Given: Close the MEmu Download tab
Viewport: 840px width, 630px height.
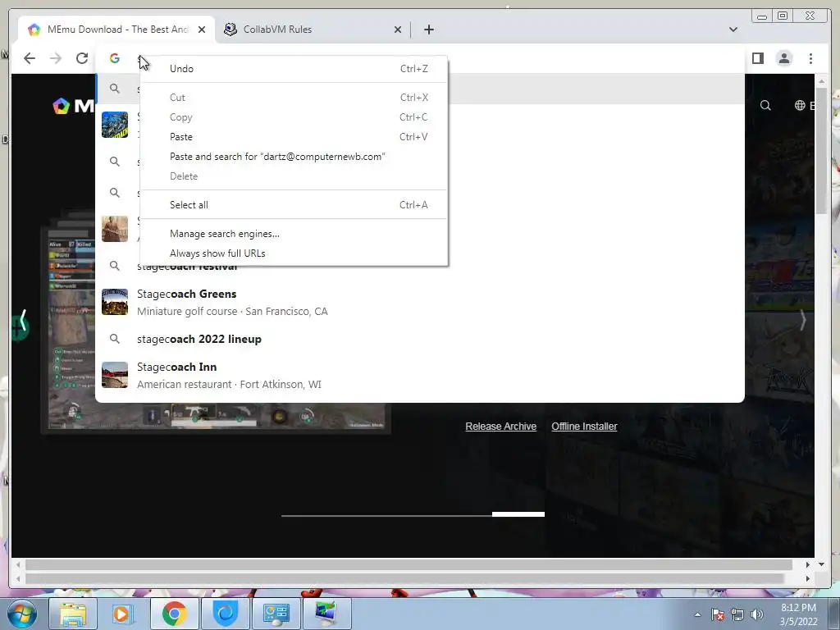Looking at the screenshot, I should pos(202,30).
